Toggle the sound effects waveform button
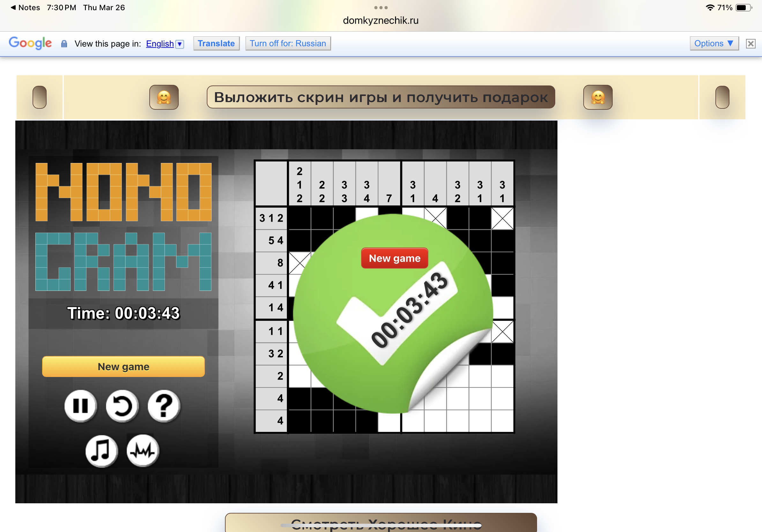The image size is (762, 532). coord(143,450)
